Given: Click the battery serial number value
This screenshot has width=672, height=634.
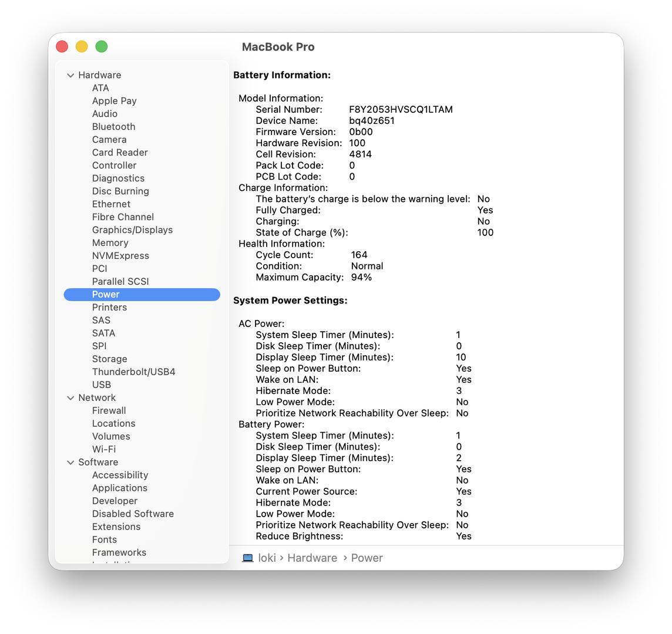Looking at the screenshot, I should pyautogui.click(x=401, y=110).
